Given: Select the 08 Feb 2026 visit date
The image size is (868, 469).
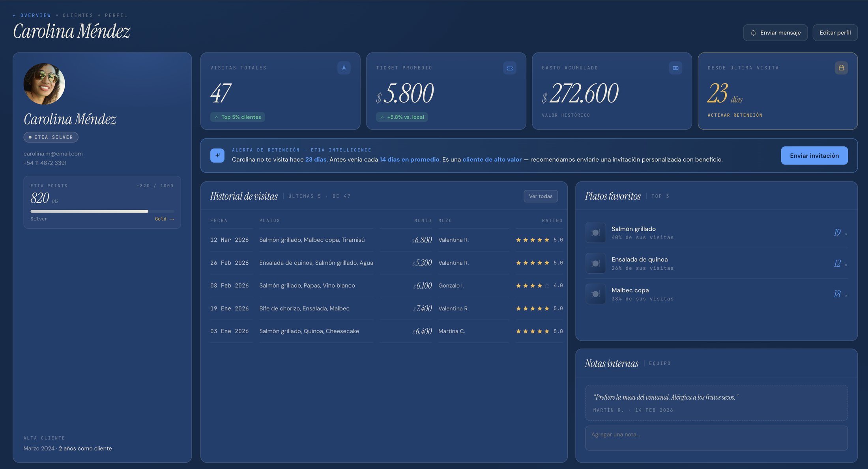Looking at the screenshot, I should pos(230,286).
